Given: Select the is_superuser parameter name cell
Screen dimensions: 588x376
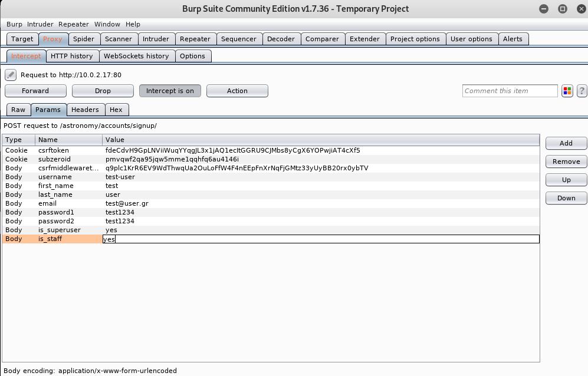Looking at the screenshot, I should [x=68, y=230].
